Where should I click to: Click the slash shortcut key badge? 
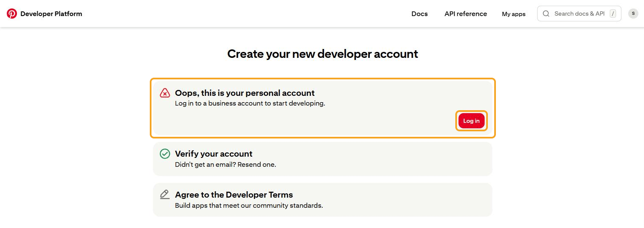tap(613, 14)
